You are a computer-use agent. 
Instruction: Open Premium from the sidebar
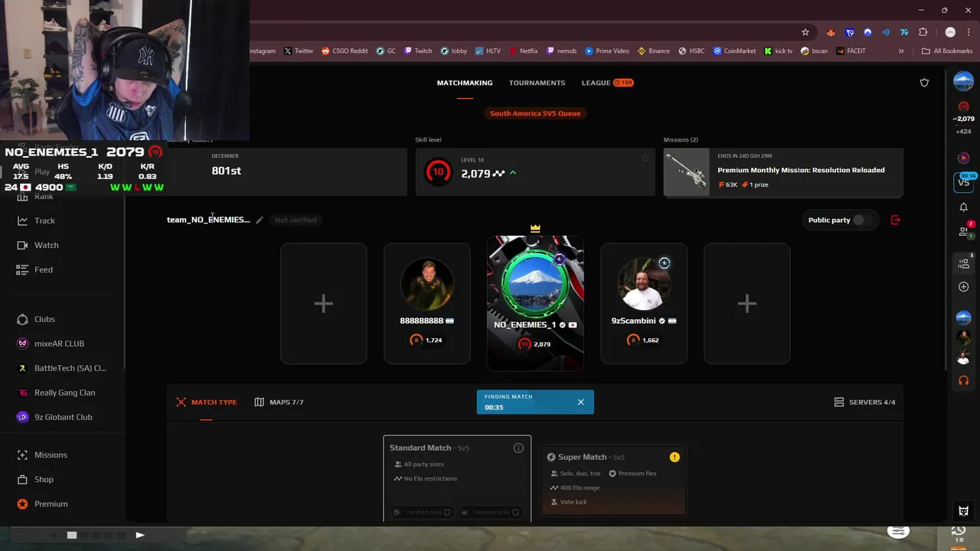51,504
